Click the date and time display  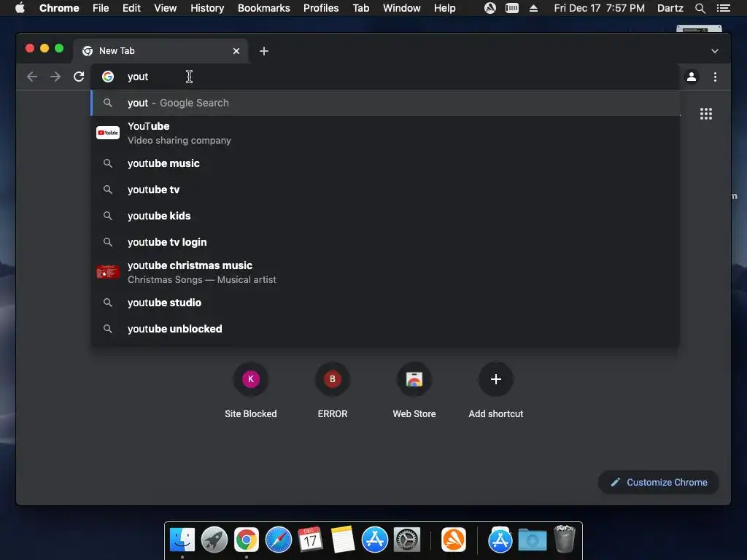click(x=600, y=8)
